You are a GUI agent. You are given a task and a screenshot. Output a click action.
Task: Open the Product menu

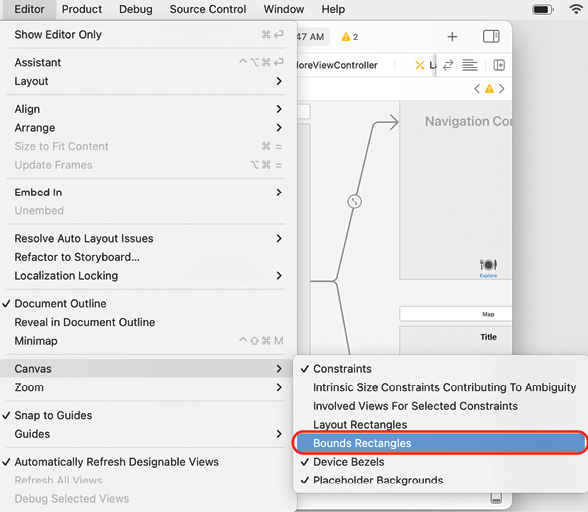tap(82, 9)
